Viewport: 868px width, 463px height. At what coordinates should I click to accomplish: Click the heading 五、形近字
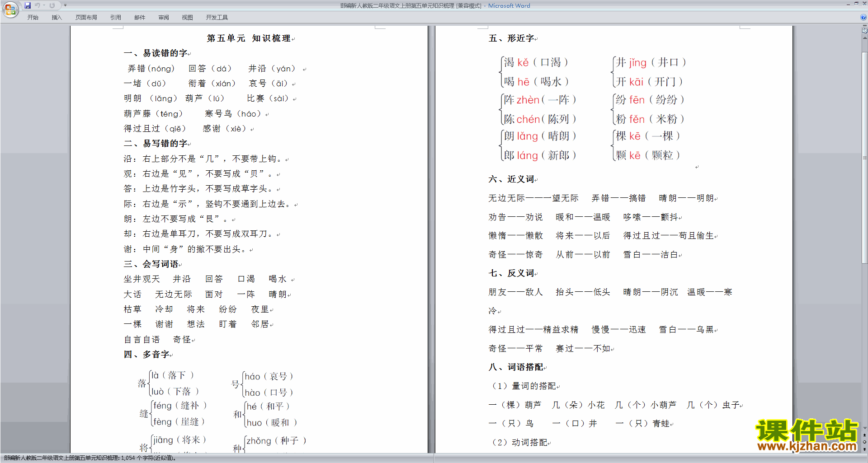tap(511, 38)
